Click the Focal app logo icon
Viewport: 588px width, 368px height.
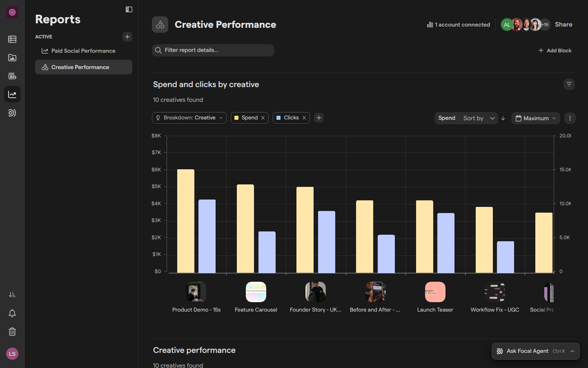[x=12, y=12]
